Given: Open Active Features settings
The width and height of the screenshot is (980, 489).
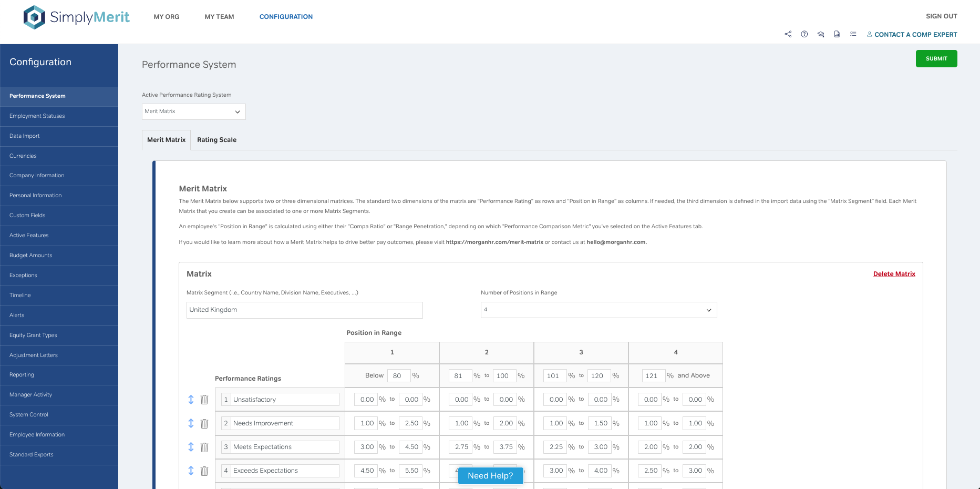Looking at the screenshot, I should (x=59, y=236).
